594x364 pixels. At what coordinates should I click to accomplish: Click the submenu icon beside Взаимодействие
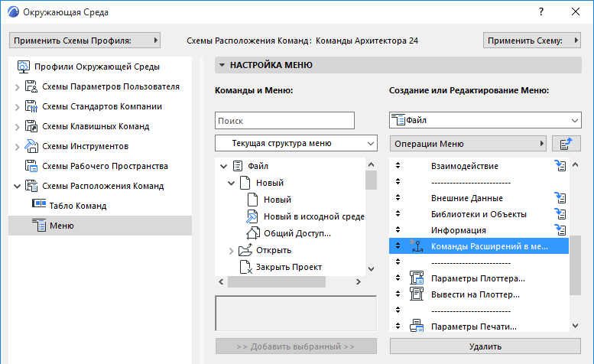(560, 166)
